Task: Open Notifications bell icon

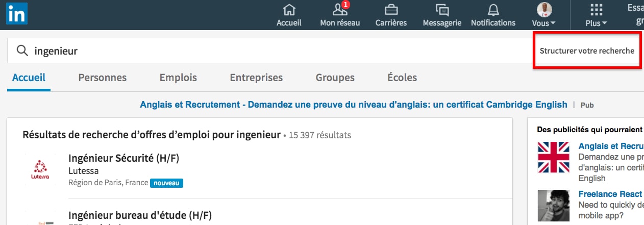Action: 493,10
